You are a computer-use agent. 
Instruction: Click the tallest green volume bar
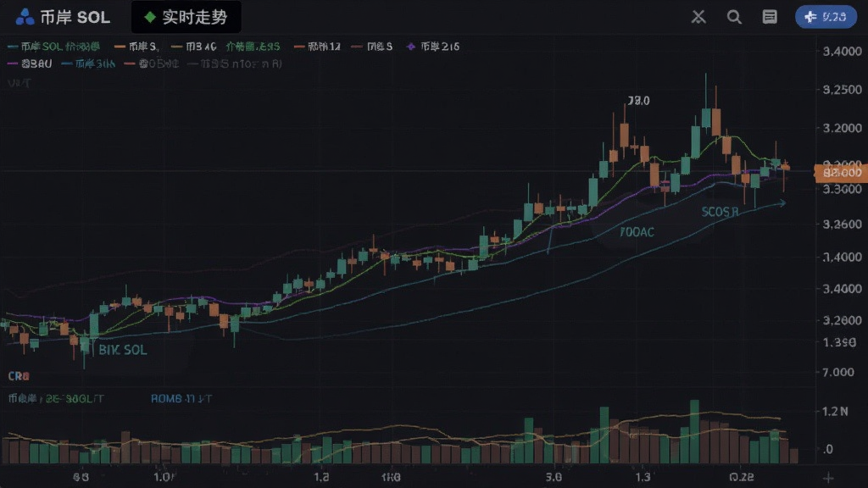[694, 431]
